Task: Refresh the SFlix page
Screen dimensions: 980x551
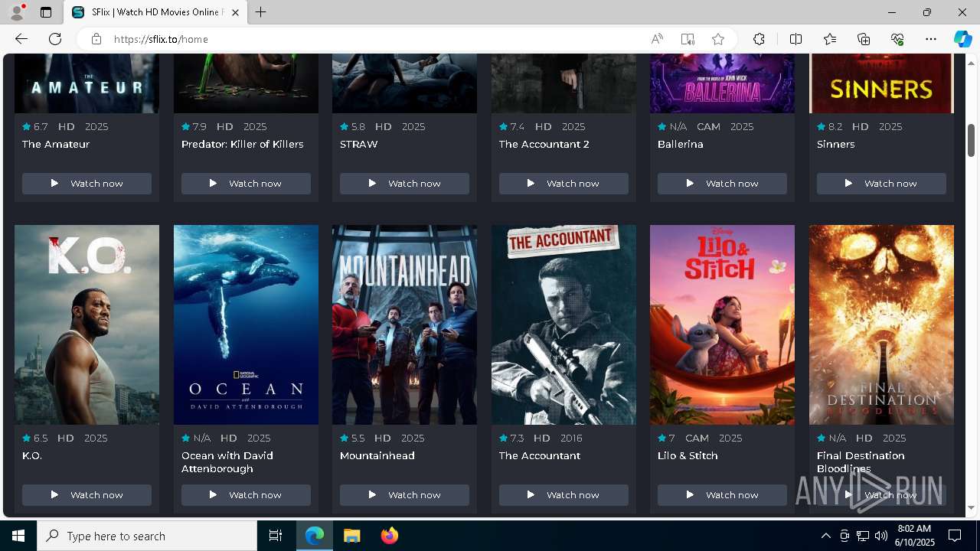Action: point(55,39)
